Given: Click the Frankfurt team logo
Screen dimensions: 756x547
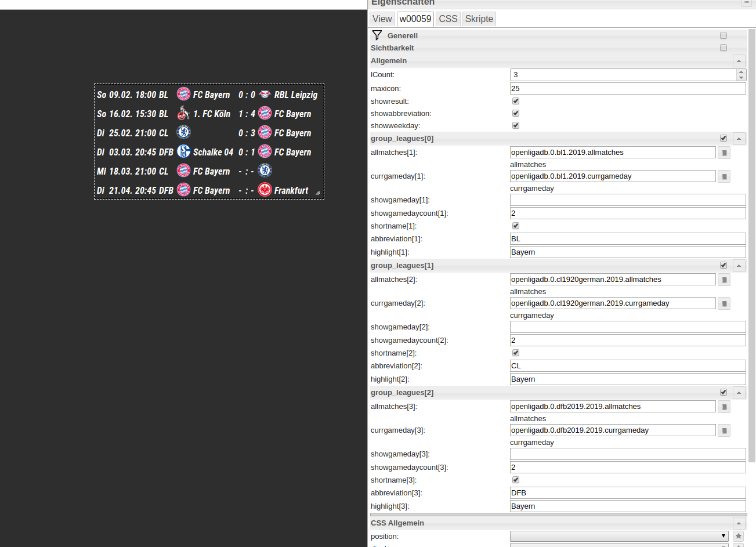Looking at the screenshot, I should (265, 190).
